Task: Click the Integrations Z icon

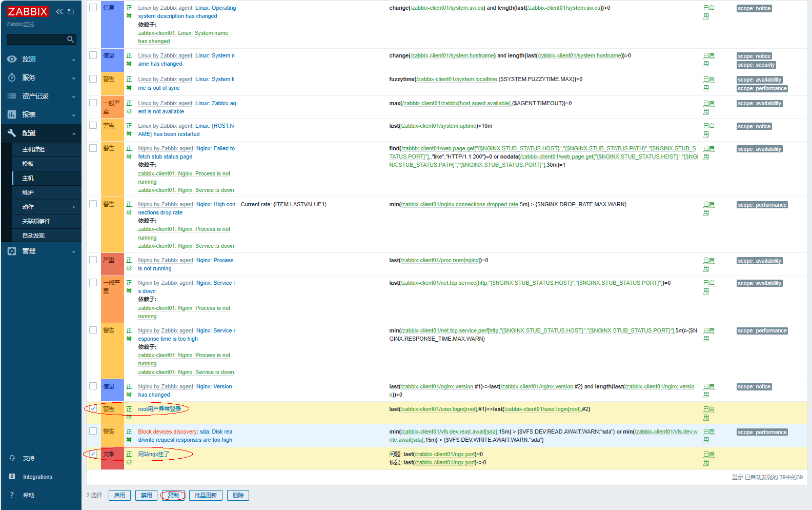Action: [x=12, y=477]
